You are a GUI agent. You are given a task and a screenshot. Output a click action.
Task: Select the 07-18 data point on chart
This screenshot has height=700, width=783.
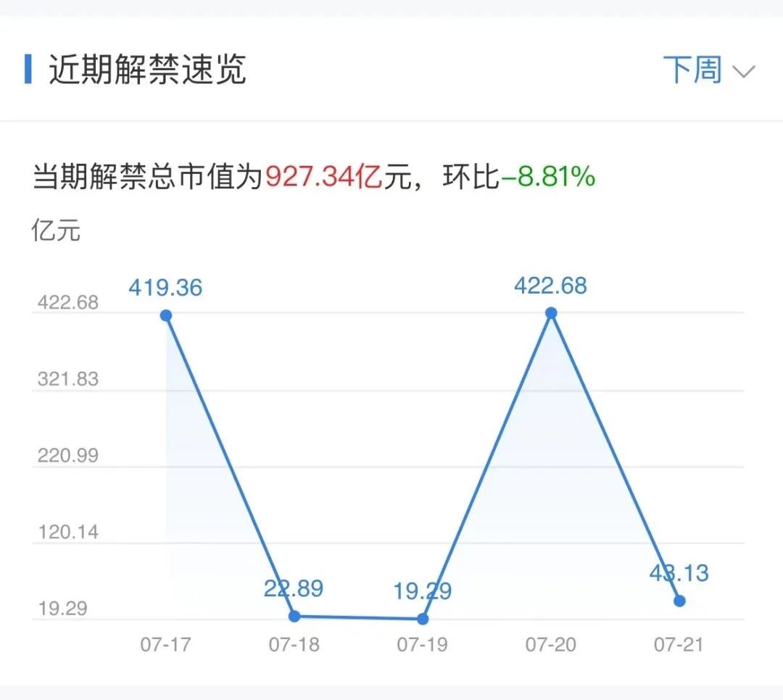[x=294, y=616]
